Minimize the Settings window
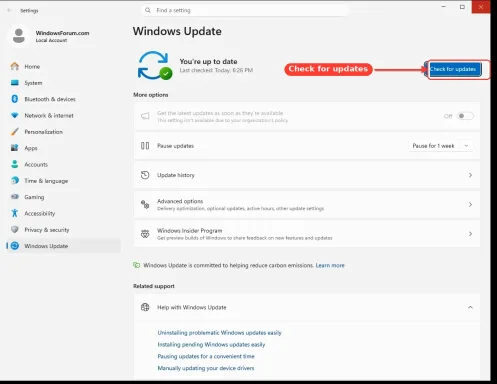The width and height of the screenshot is (497, 384). 443,7
